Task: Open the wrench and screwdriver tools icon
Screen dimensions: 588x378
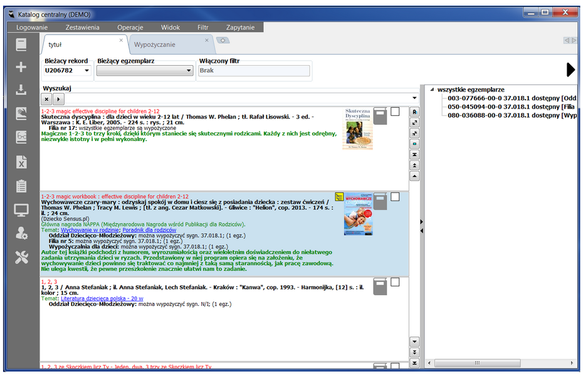Action: tap(21, 256)
